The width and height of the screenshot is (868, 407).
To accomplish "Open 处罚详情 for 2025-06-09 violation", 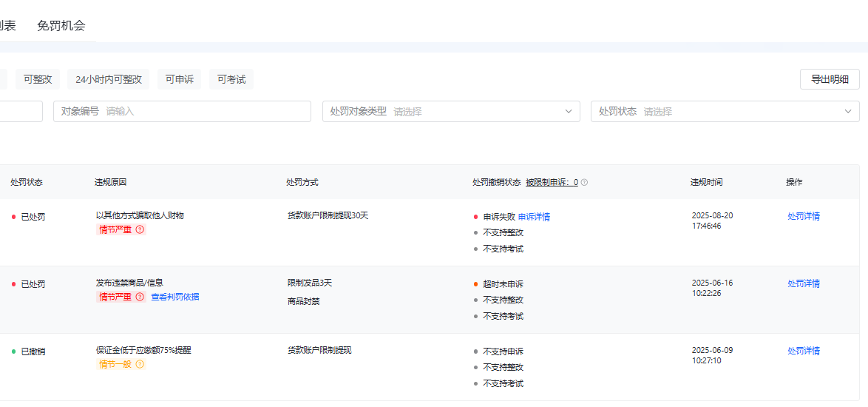I will [x=804, y=351].
